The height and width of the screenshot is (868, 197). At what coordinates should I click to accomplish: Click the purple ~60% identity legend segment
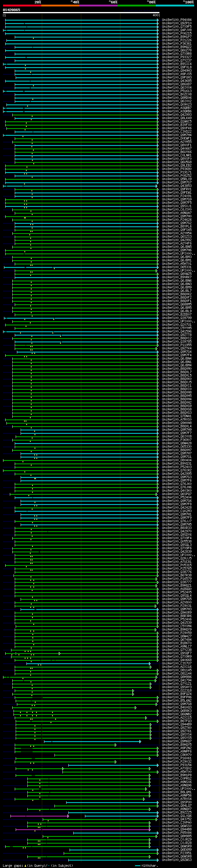pos(98,6)
